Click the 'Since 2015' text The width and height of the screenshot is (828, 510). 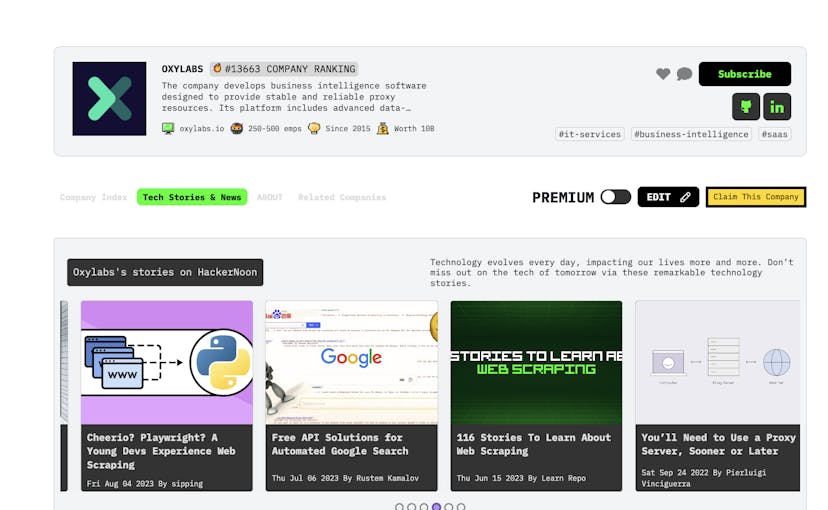pos(347,128)
